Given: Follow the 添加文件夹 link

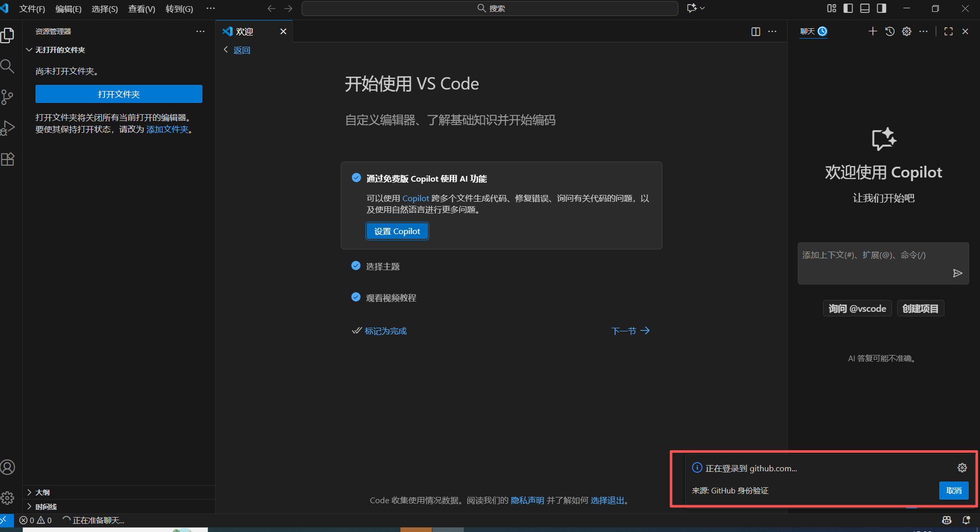Looking at the screenshot, I should click(167, 129).
